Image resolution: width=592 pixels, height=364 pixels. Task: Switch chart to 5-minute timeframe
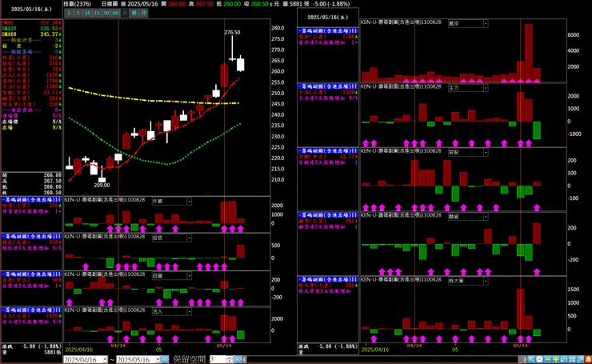pyautogui.click(x=78, y=13)
